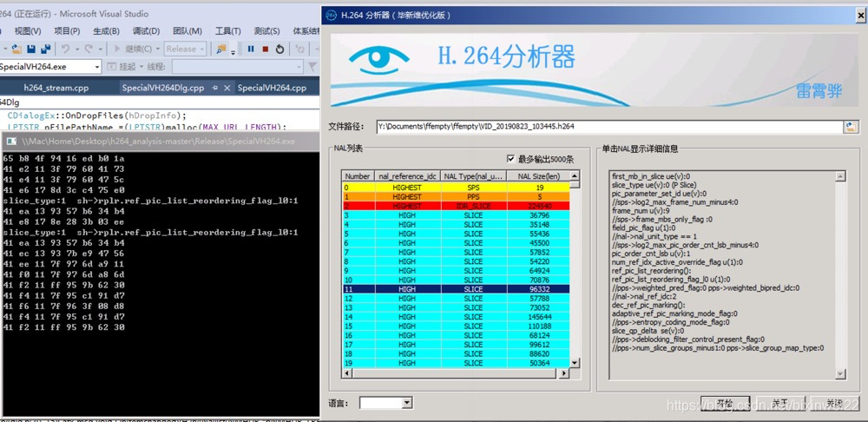Screen dimensions: 868x422
Task: Click the 开始 start button in analyzer
Action: [725, 403]
